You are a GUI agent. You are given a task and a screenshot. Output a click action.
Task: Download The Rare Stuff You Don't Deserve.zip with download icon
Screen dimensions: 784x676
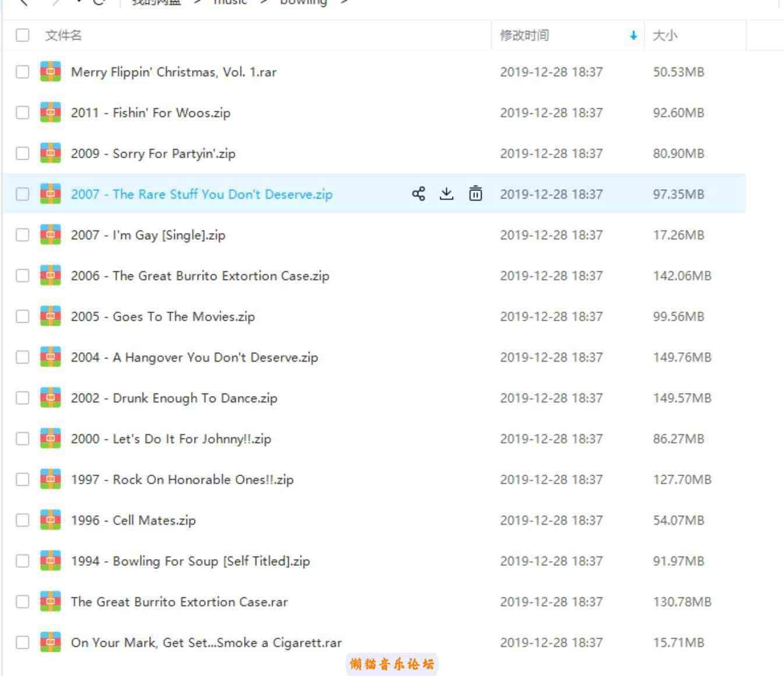pos(446,193)
